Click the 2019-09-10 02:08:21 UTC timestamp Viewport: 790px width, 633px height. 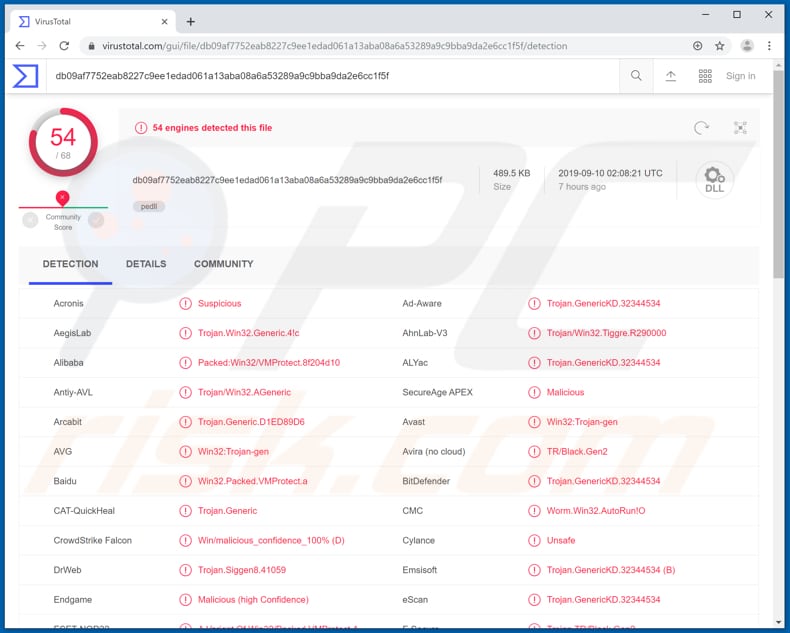610,173
